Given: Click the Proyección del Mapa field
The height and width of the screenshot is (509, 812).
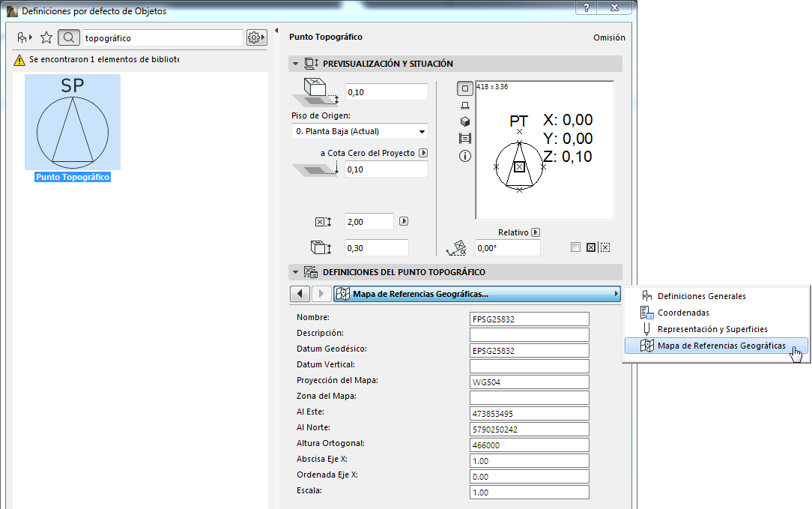Looking at the screenshot, I should tap(530, 382).
